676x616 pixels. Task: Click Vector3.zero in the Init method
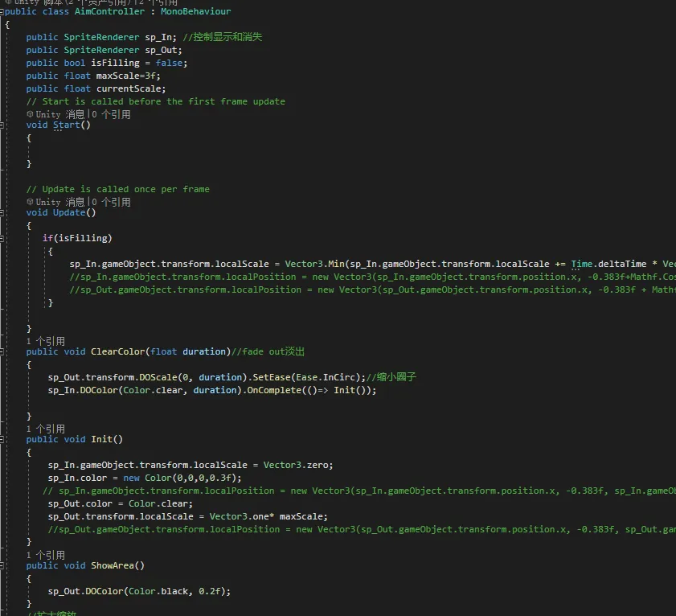tap(295, 466)
